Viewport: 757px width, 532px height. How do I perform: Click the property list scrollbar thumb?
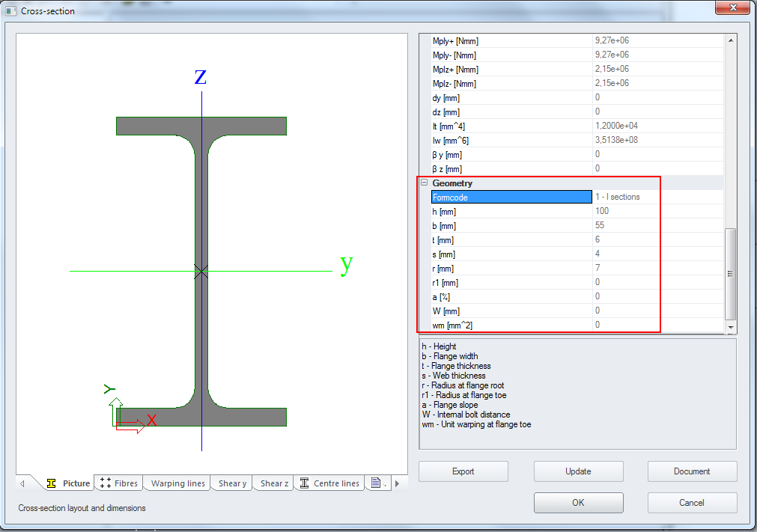click(x=731, y=273)
